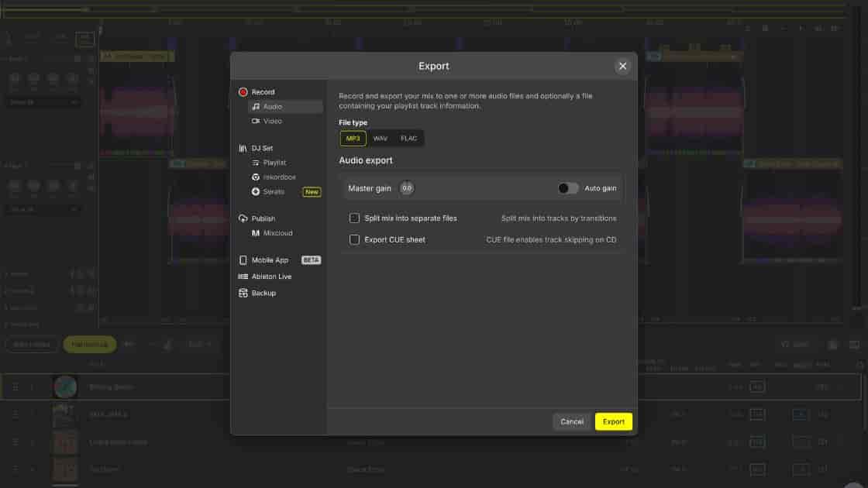The image size is (868, 488).
Task: Select Playlist under DJ Set
Action: pyautogui.click(x=274, y=163)
